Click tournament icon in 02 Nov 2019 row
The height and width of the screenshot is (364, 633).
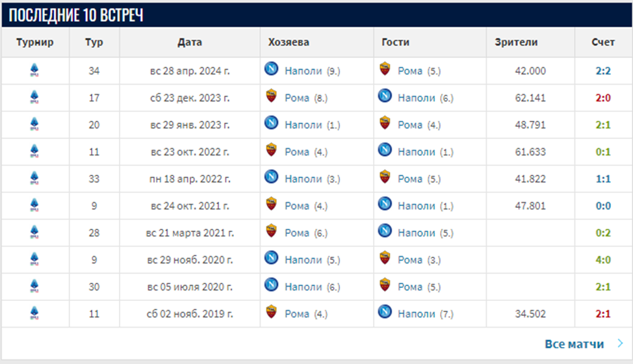34,314
